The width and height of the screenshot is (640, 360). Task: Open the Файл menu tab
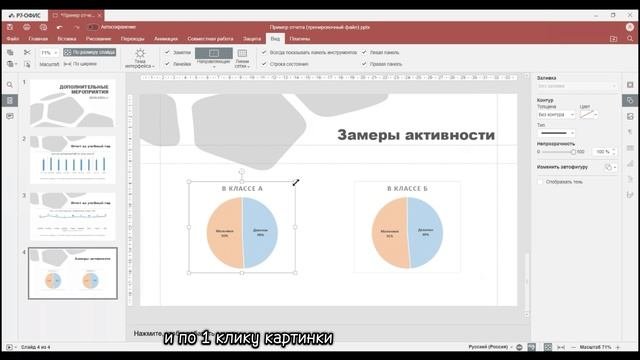point(13,39)
